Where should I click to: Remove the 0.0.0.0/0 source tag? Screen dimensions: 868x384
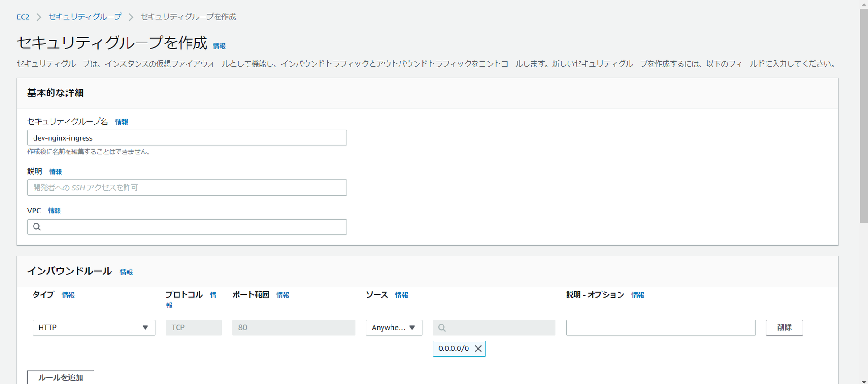click(x=478, y=349)
